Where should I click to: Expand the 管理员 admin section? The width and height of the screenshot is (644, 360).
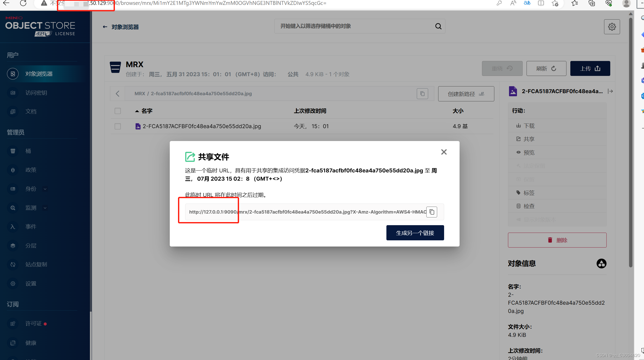[x=16, y=132]
